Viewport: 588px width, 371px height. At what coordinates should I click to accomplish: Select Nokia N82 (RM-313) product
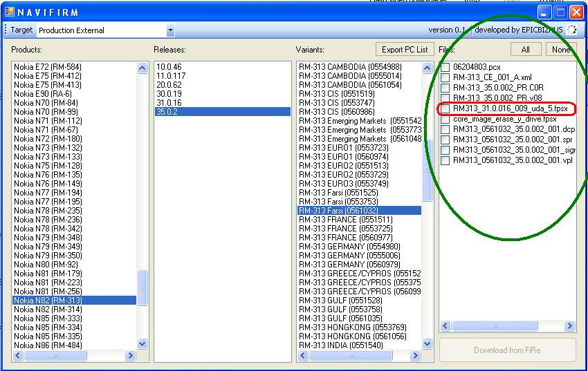[74, 301]
